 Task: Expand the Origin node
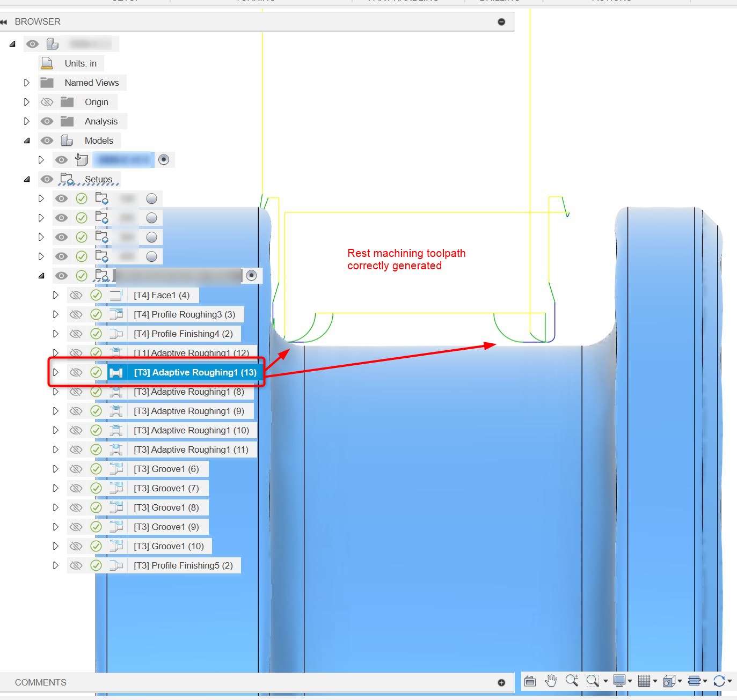pyautogui.click(x=26, y=102)
